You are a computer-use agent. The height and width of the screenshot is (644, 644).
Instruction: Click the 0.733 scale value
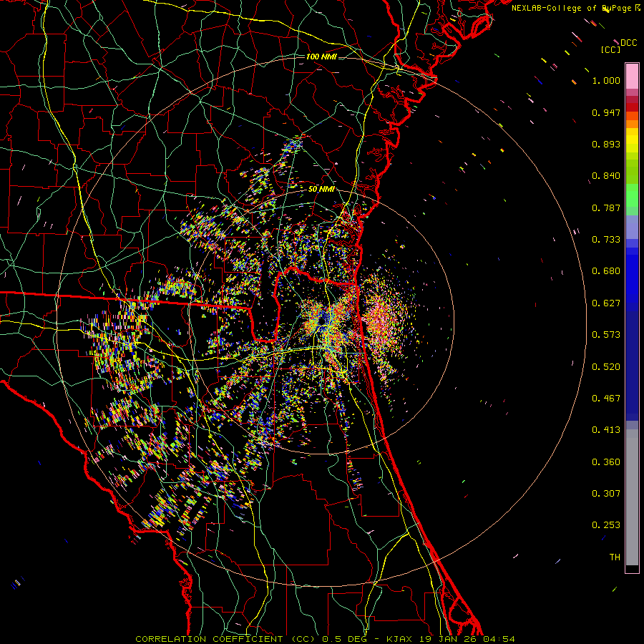tap(606, 240)
